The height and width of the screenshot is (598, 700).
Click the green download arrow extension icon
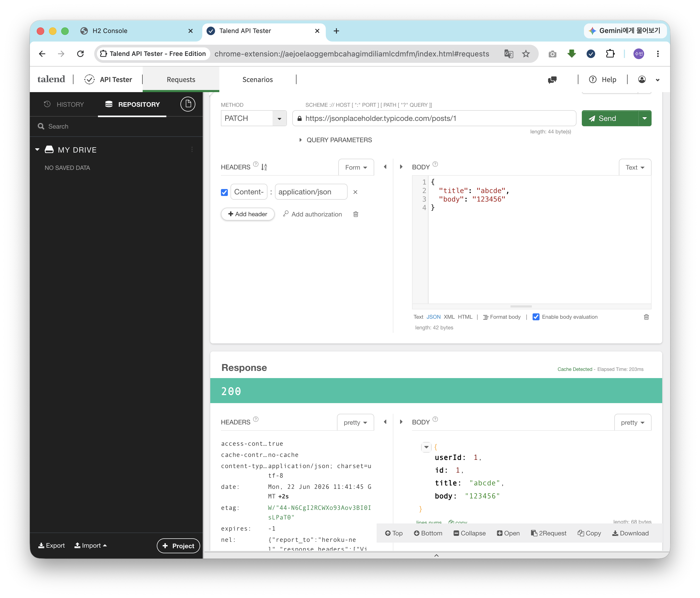[x=572, y=54]
